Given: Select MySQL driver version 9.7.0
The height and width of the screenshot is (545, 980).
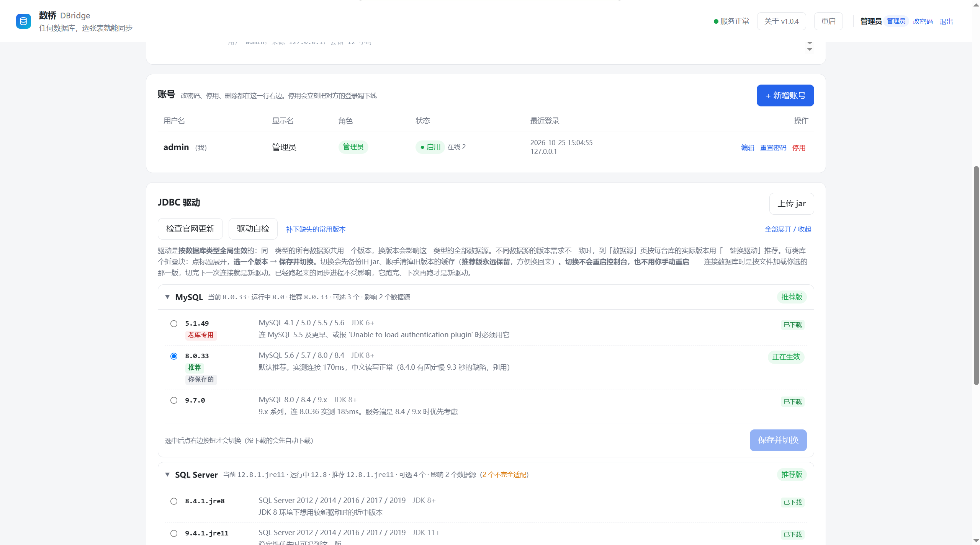Looking at the screenshot, I should pyautogui.click(x=174, y=401).
